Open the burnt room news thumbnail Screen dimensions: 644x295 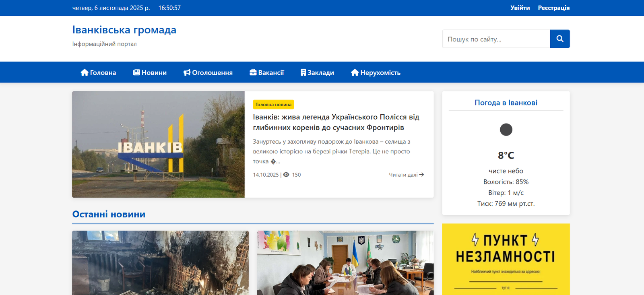coord(160,263)
